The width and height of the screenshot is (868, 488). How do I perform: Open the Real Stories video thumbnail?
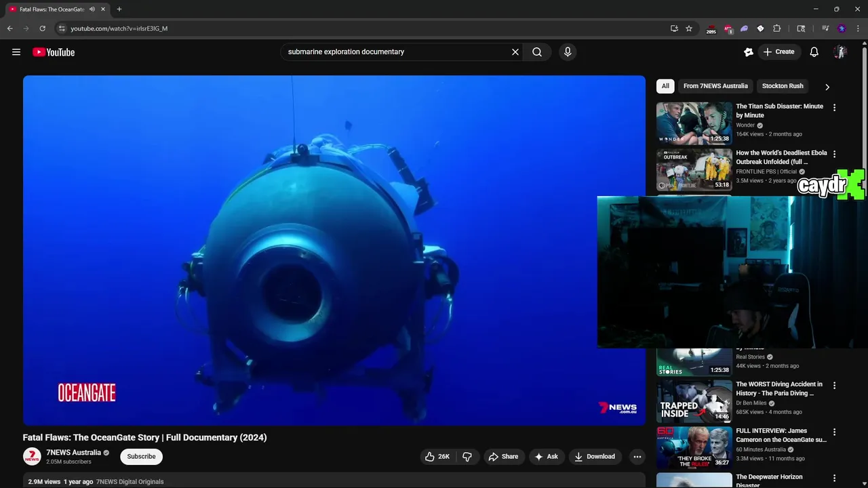click(694, 362)
